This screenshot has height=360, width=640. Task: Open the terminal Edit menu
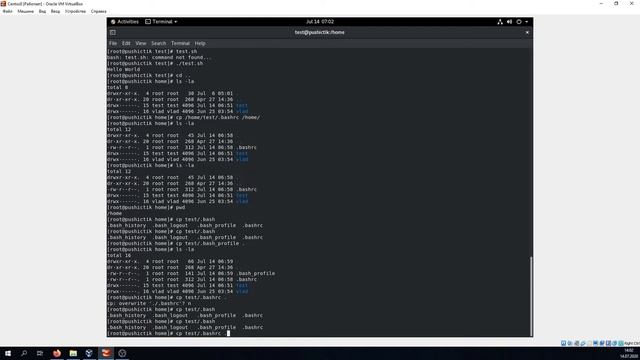pyautogui.click(x=126, y=43)
